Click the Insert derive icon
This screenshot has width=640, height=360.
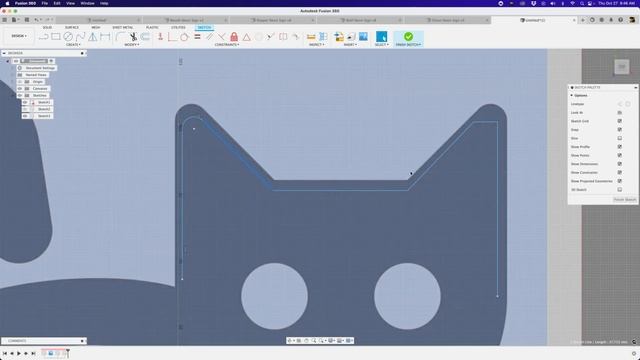pyautogui.click(x=338, y=37)
